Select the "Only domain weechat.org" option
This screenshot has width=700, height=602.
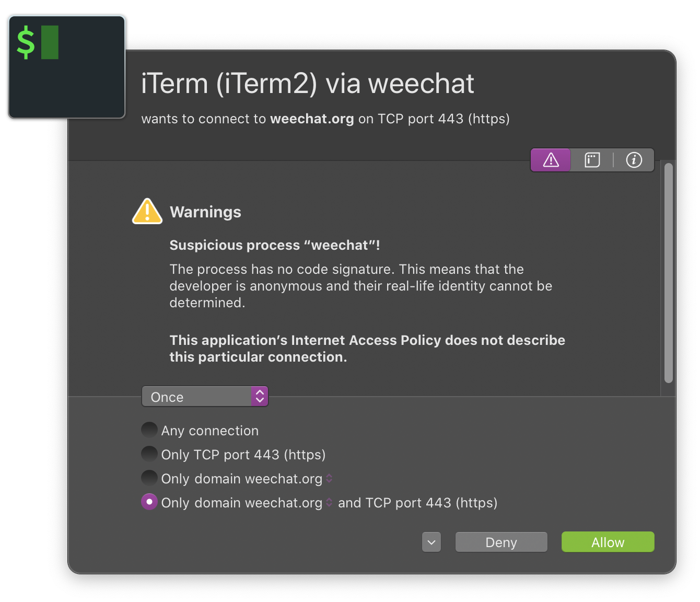[x=149, y=478]
